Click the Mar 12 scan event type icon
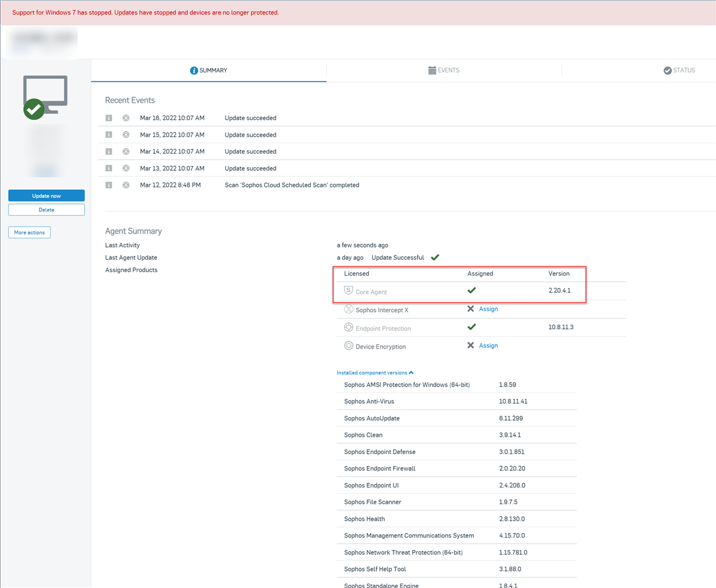This screenshot has width=716, height=588. tap(126, 185)
